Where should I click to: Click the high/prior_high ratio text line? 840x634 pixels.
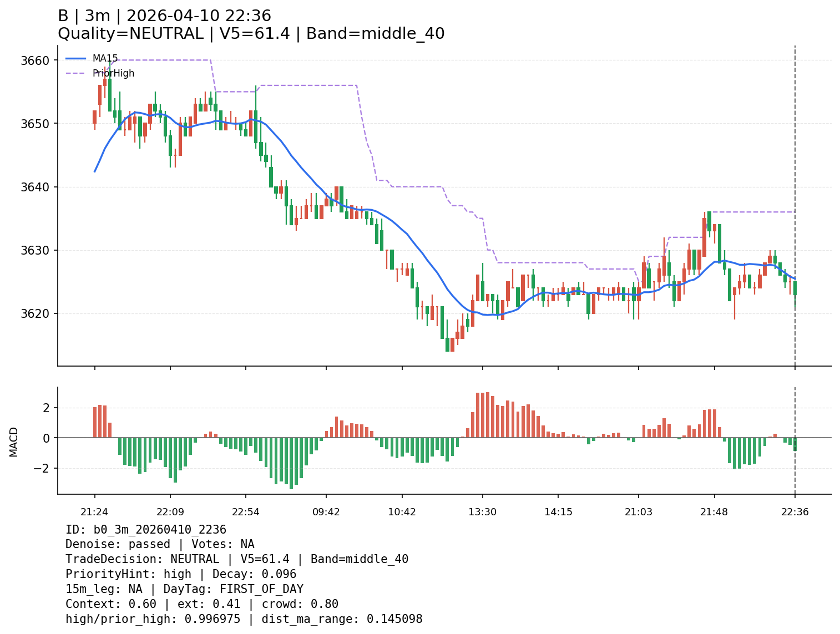tap(244, 619)
